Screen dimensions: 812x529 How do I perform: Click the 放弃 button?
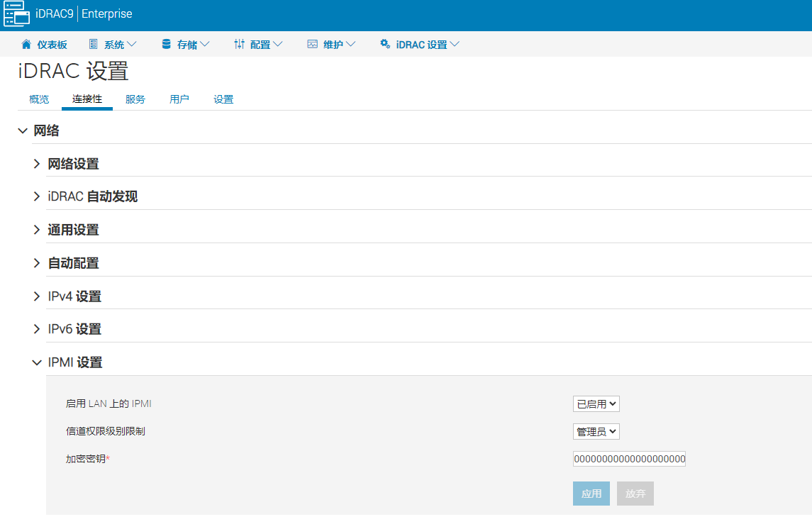(x=635, y=494)
